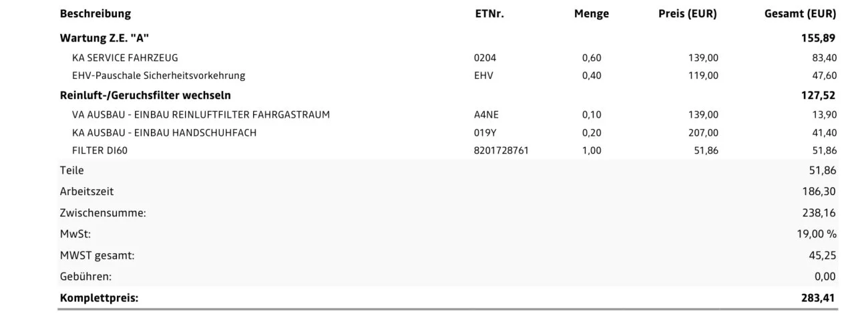Viewport: 868px width, 318px height.
Task: Click the Komplettpreis total 283,41
Action: pyautogui.click(x=819, y=298)
